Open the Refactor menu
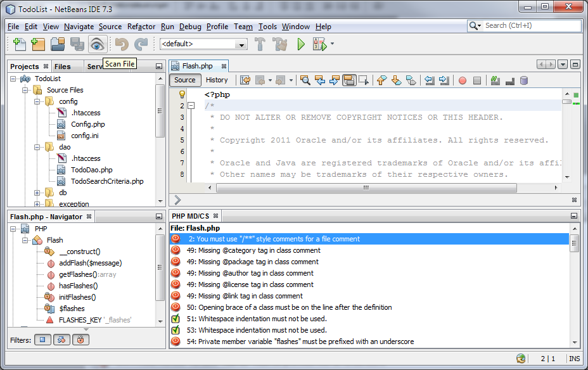 (141, 27)
